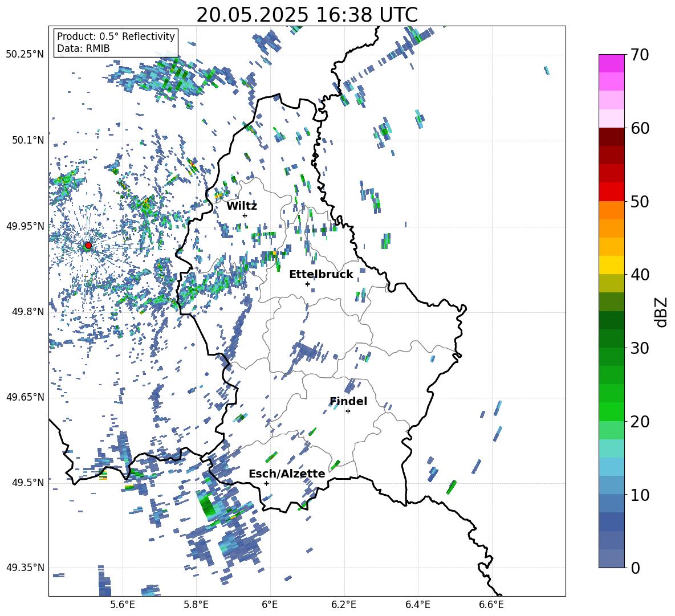The image size is (675, 616).
Task: Click the 49.95°N latitude label
Action: pos(25,226)
